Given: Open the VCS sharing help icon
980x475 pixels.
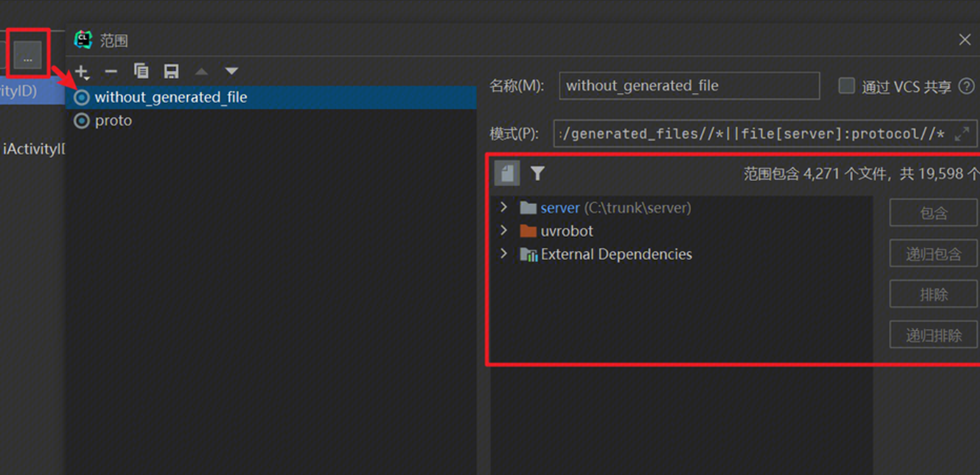Looking at the screenshot, I should pos(967,86).
